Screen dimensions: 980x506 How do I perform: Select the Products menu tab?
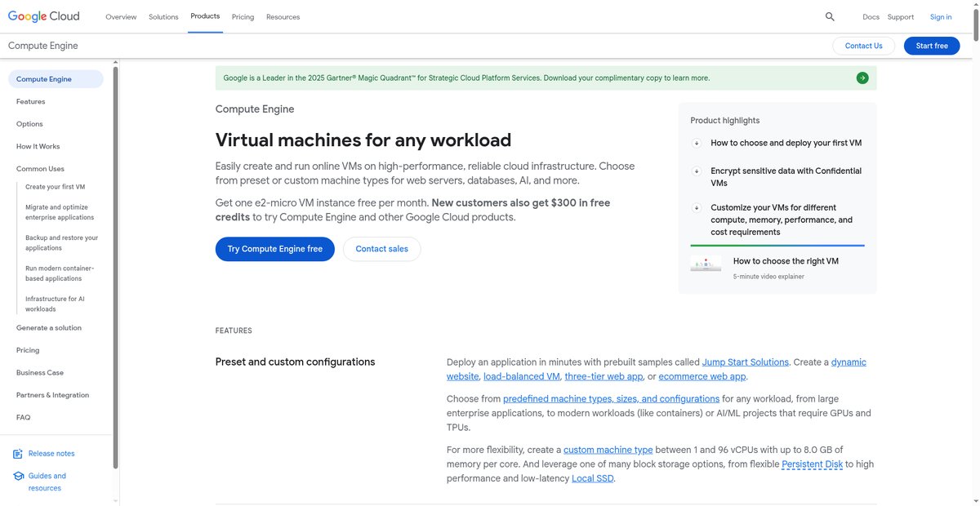[205, 16]
